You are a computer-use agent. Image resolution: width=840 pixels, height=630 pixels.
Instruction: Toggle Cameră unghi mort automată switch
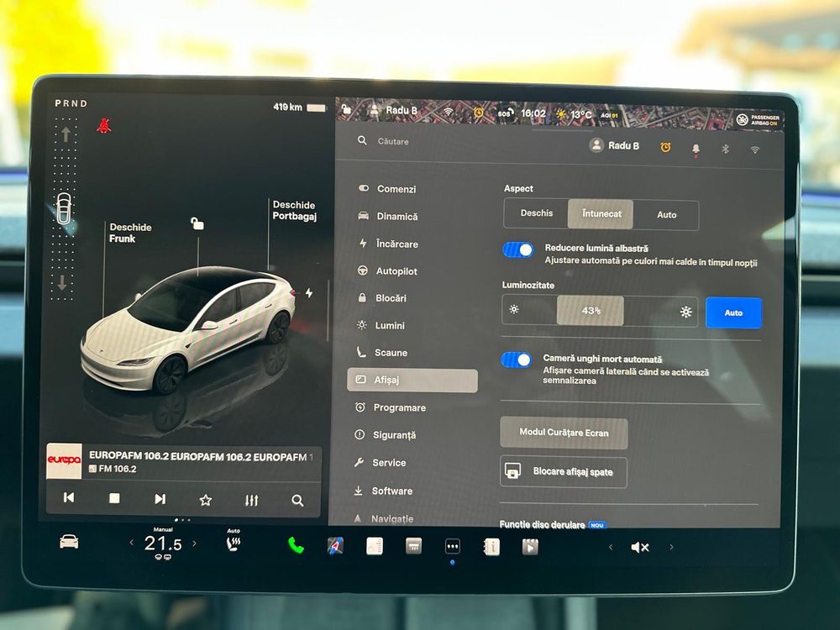tap(517, 360)
